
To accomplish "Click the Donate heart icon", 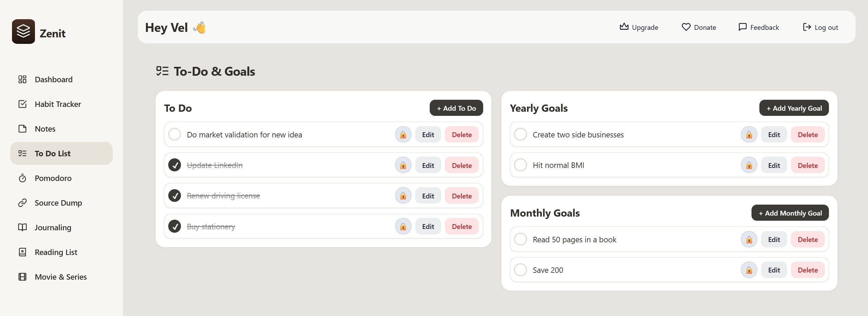I will tap(686, 27).
